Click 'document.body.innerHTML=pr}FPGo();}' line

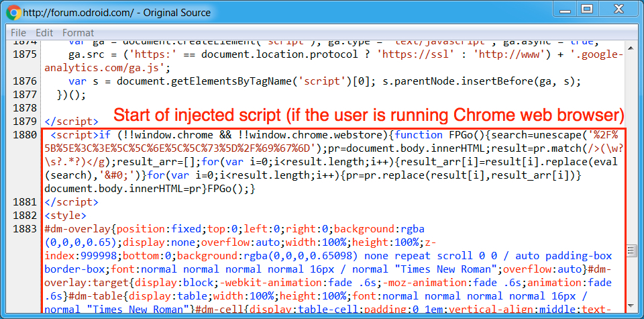[150, 189]
